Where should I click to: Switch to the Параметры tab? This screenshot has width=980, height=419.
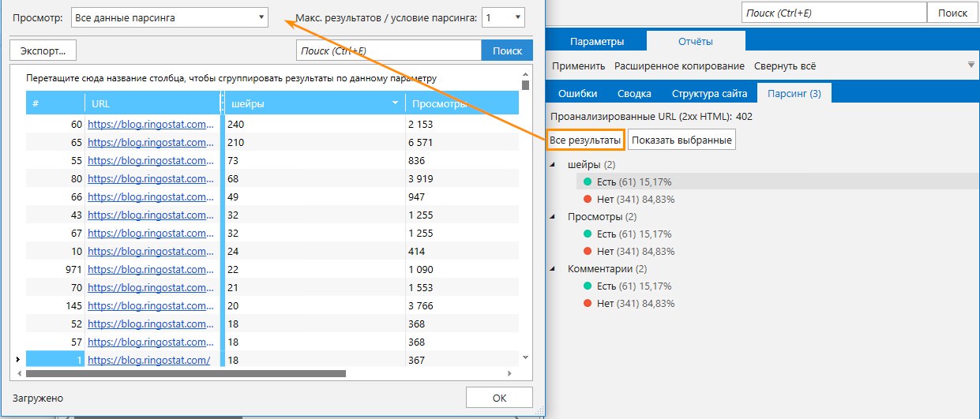tap(596, 42)
